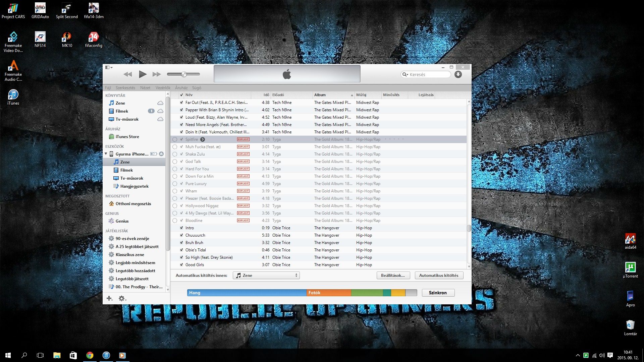Open the Áruház menu

click(181, 88)
